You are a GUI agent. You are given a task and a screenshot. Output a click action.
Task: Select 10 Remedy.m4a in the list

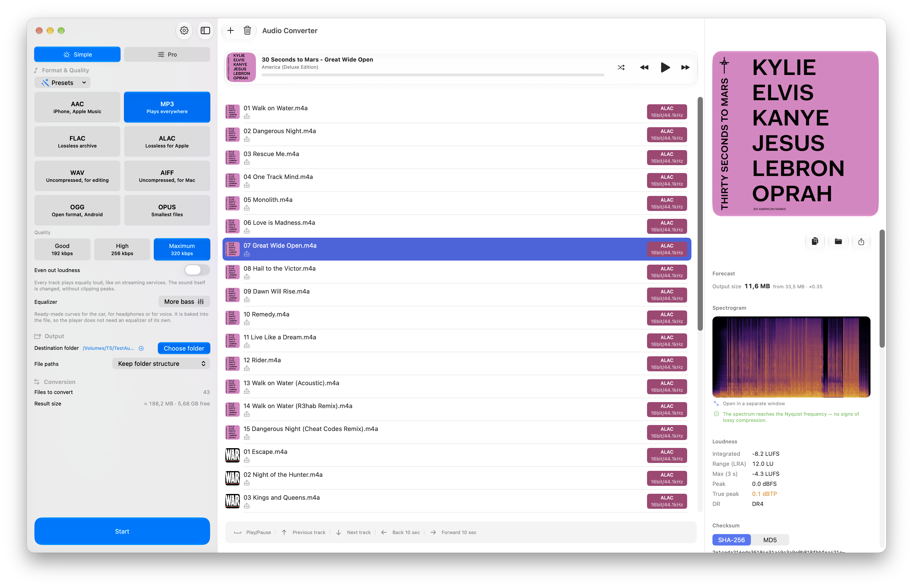click(x=456, y=318)
